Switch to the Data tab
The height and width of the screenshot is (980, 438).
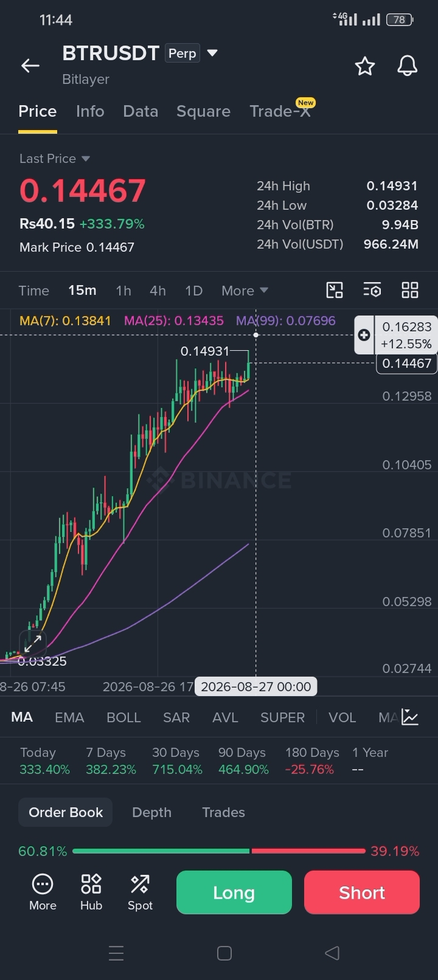coord(141,111)
